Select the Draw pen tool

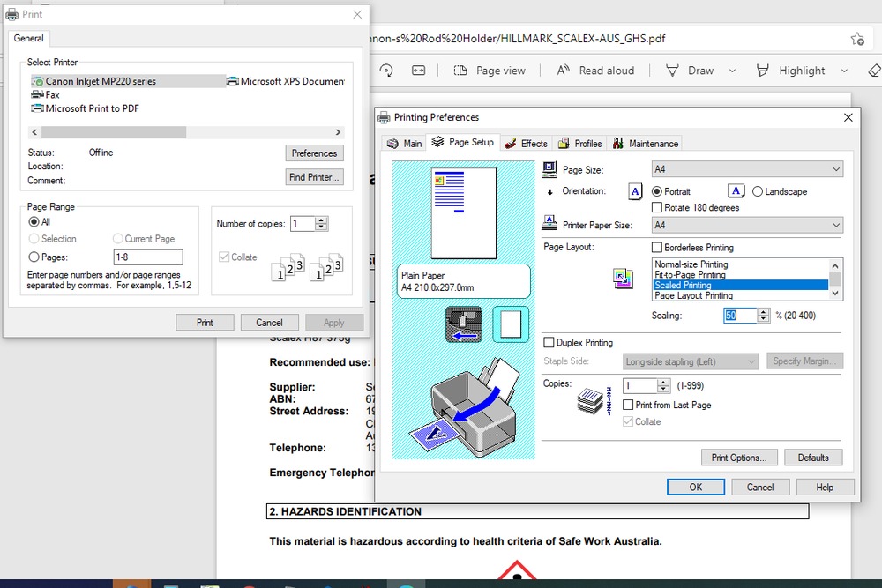point(673,71)
